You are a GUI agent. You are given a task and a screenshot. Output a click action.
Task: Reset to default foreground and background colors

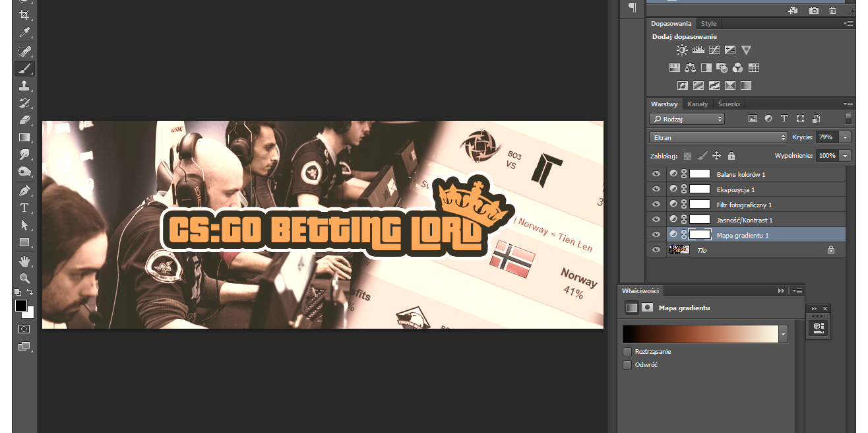click(18, 292)
